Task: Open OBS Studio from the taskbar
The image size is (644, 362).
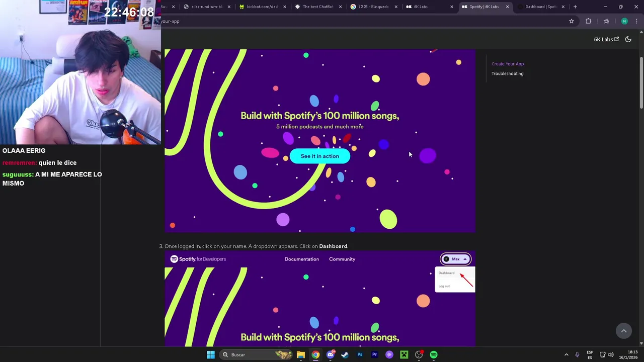Action: click(419, 354)
